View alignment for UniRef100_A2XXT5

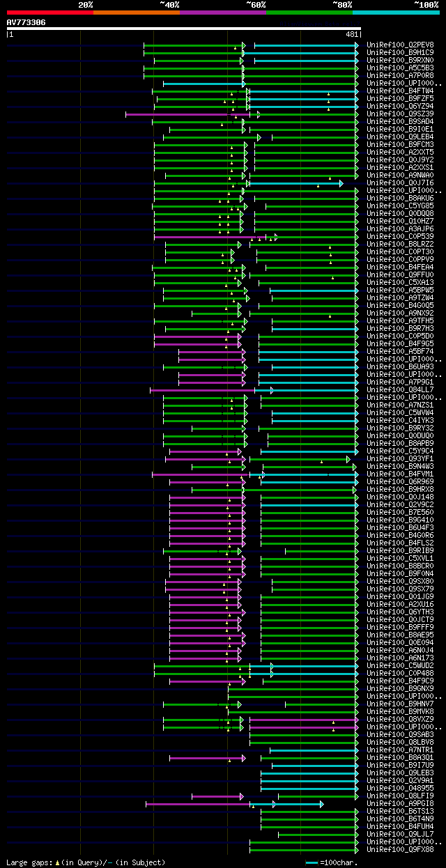tap(400, 152)
